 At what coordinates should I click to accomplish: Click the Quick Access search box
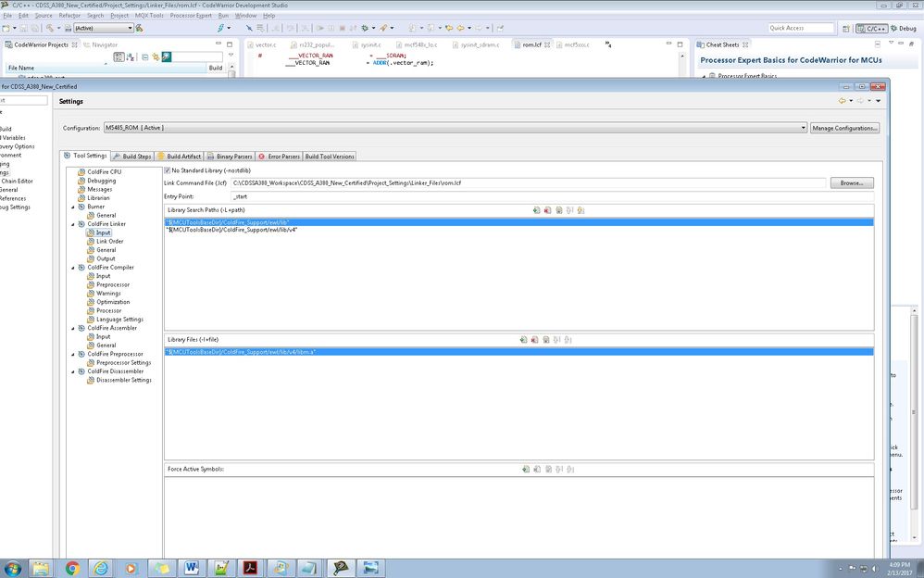[800, 29]
